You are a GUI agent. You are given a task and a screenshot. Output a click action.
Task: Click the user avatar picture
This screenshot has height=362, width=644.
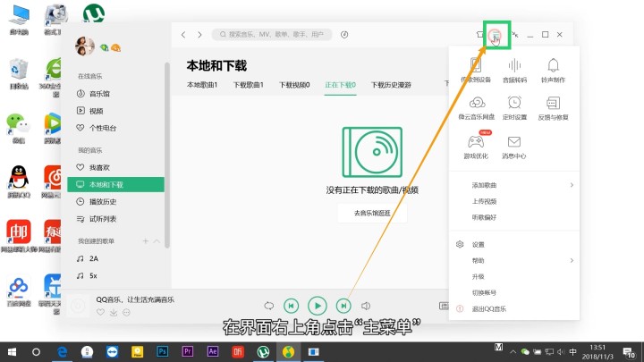coord(85,46)
